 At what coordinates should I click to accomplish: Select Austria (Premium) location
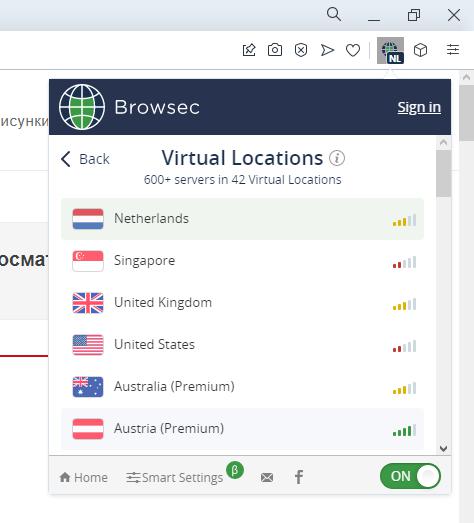coord(243,429)
